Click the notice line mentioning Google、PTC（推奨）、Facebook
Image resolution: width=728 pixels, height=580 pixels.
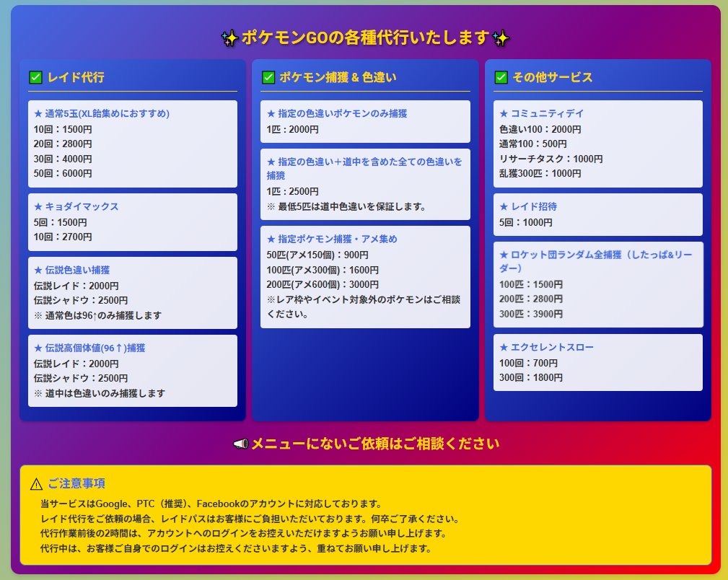(x=211, y=504)
